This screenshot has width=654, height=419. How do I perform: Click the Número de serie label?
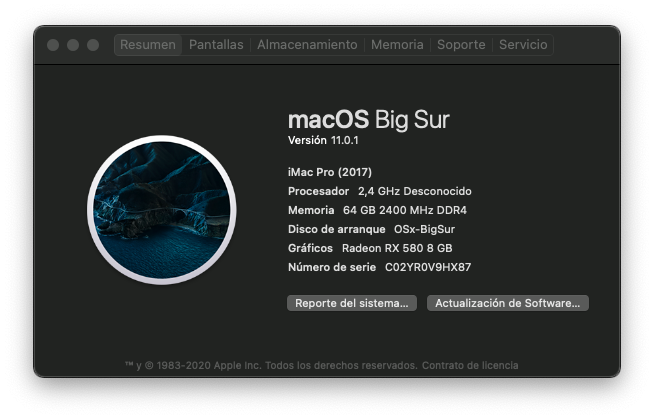point(332,267)
